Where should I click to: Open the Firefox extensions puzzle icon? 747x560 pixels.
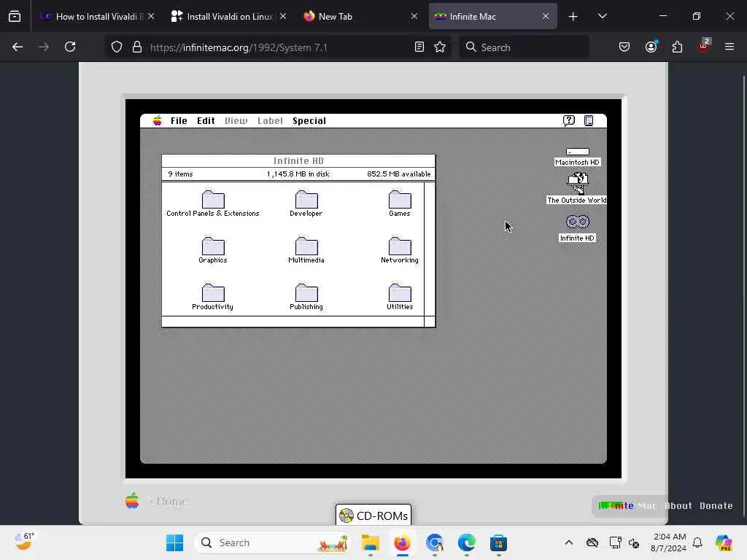pos(677,47)
